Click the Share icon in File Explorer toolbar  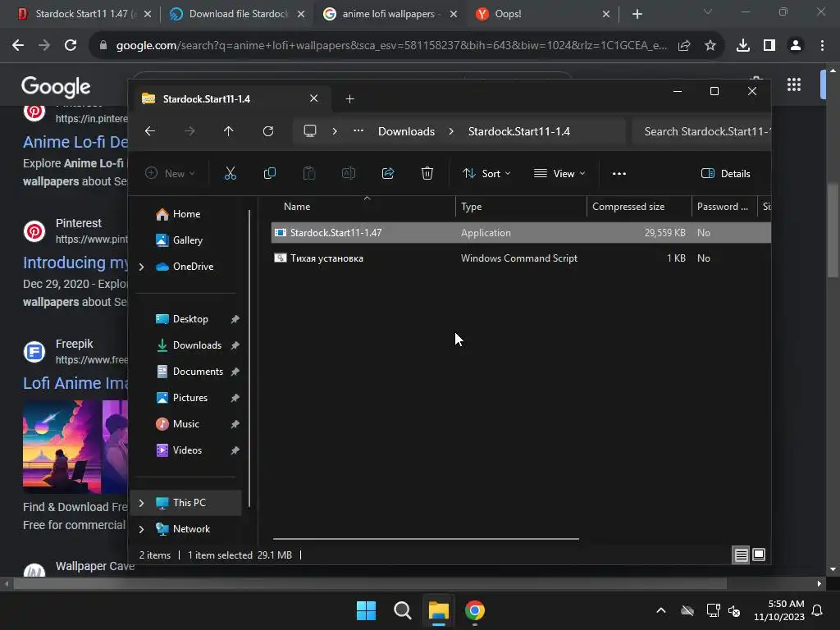[388, 174]
